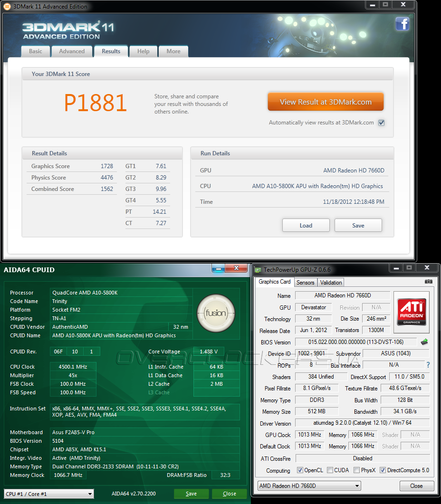
Task: Close the AIDA64 CPUID window with red X
Action: 236,268
